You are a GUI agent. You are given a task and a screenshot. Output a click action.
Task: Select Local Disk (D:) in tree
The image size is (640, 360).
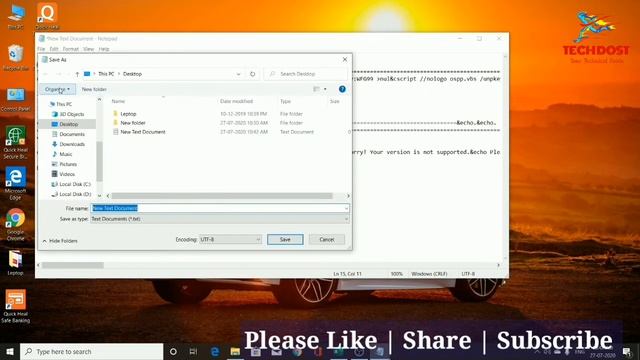[x=71, y=194]
